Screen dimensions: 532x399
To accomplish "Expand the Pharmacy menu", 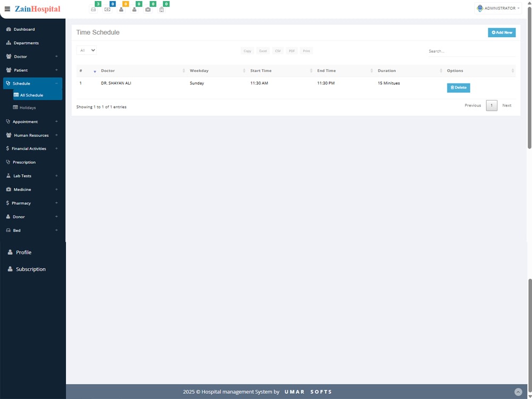I will (x=56, y=203).
